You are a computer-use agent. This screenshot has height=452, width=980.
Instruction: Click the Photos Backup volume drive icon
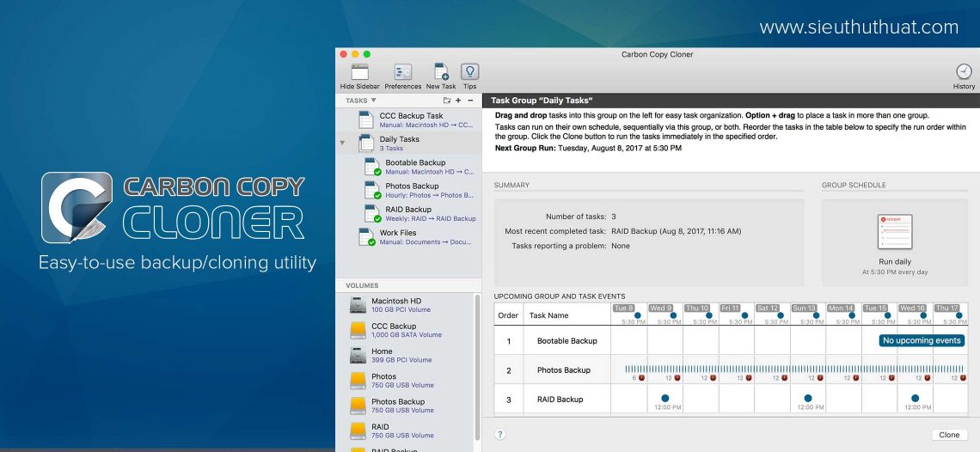[x=358, y=406]
